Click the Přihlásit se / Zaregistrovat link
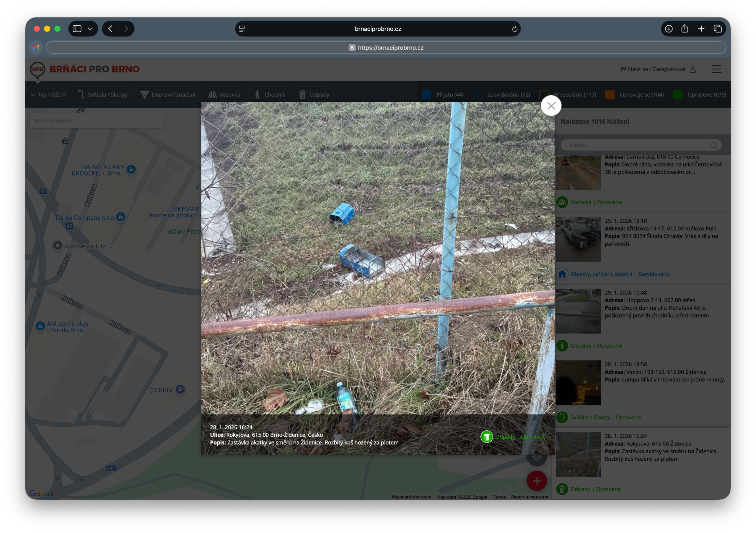The height and width of the screenshot is (533, 756). [x=653, y=69]
